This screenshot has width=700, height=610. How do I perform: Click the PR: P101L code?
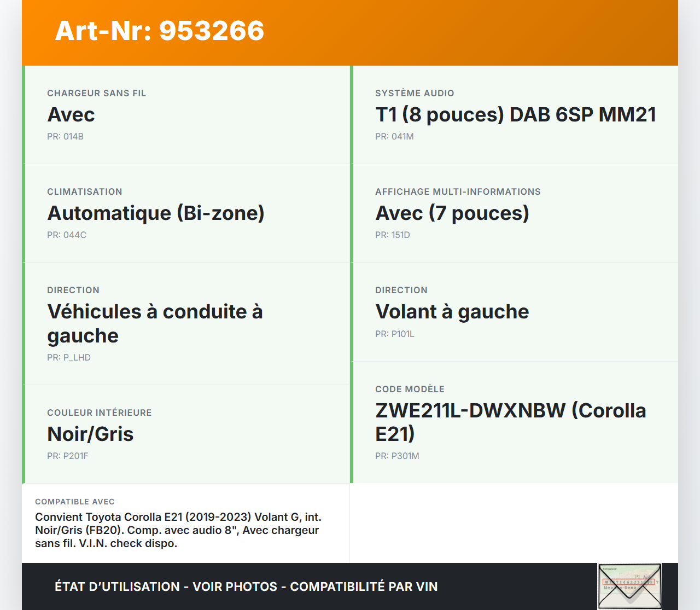click(x=395, y=334)
